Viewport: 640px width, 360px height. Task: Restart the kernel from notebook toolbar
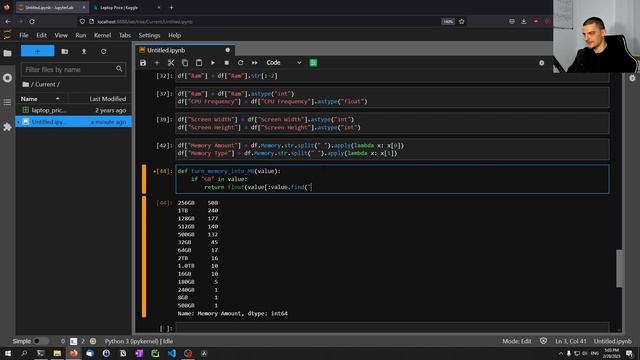pos(240,63)
